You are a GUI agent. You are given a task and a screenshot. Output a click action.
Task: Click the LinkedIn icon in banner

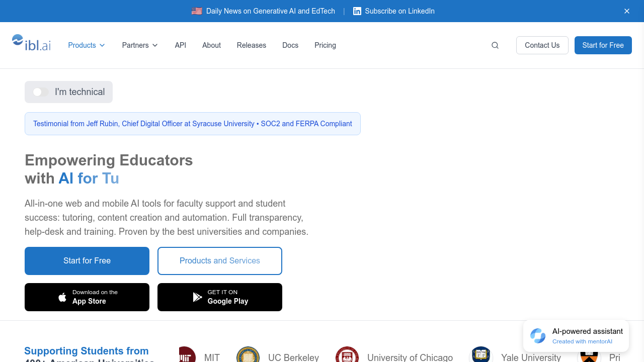click(357, 11)
